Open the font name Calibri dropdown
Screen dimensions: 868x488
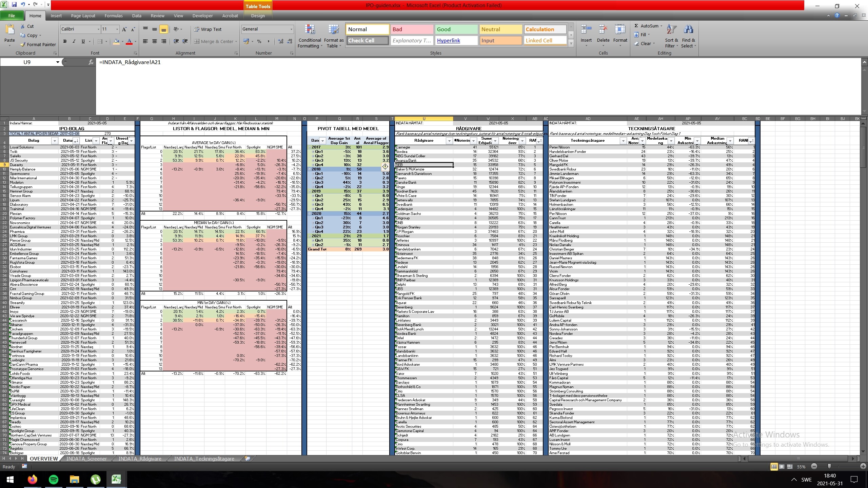pyautogui.click(x=98, y=29)
